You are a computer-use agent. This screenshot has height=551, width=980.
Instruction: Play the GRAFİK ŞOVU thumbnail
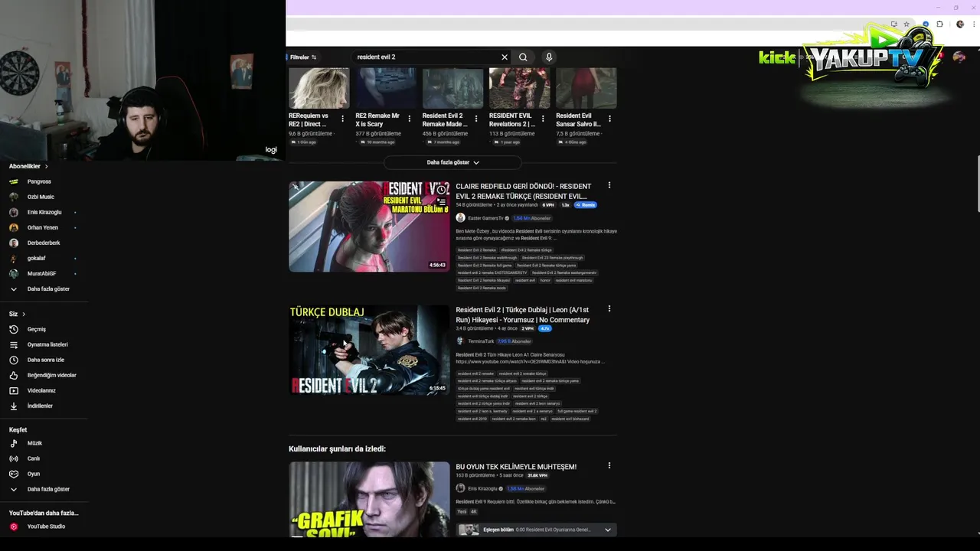coord(369,499)
